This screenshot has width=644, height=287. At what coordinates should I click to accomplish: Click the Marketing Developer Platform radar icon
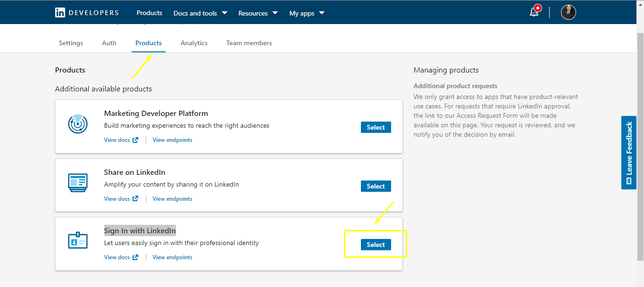pyautogui.click(x=78, y=124)
